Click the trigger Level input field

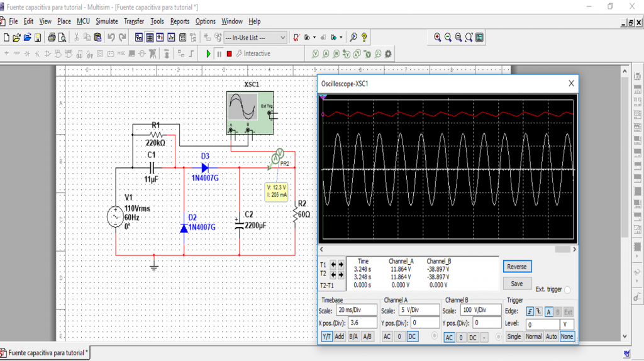tap(542, 325)
